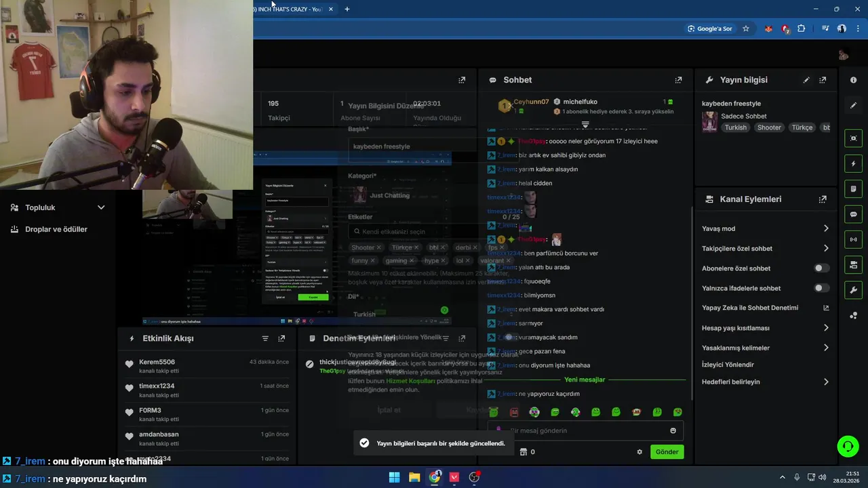
Task: Open chat settings gear icon
Action: pos(639,452)
